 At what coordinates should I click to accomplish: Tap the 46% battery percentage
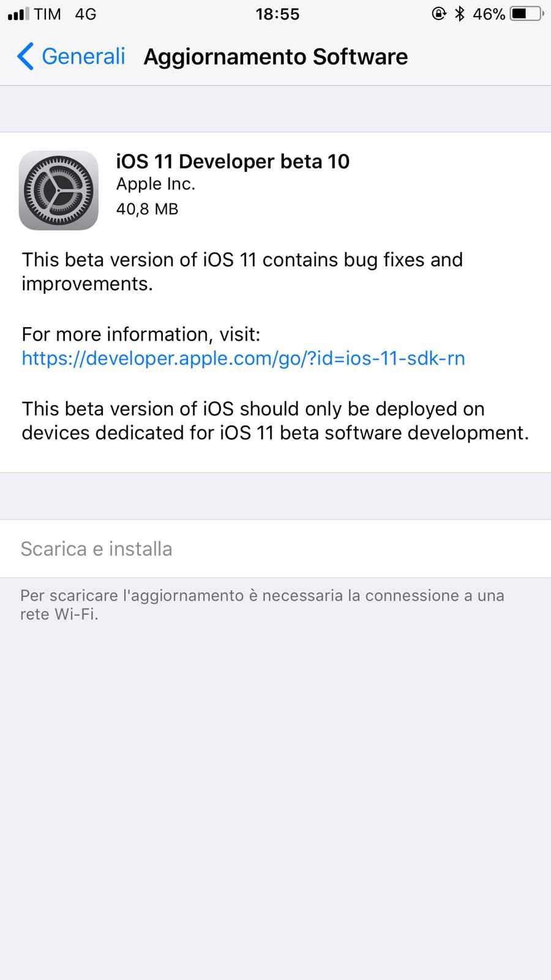(x=489, y=14)
